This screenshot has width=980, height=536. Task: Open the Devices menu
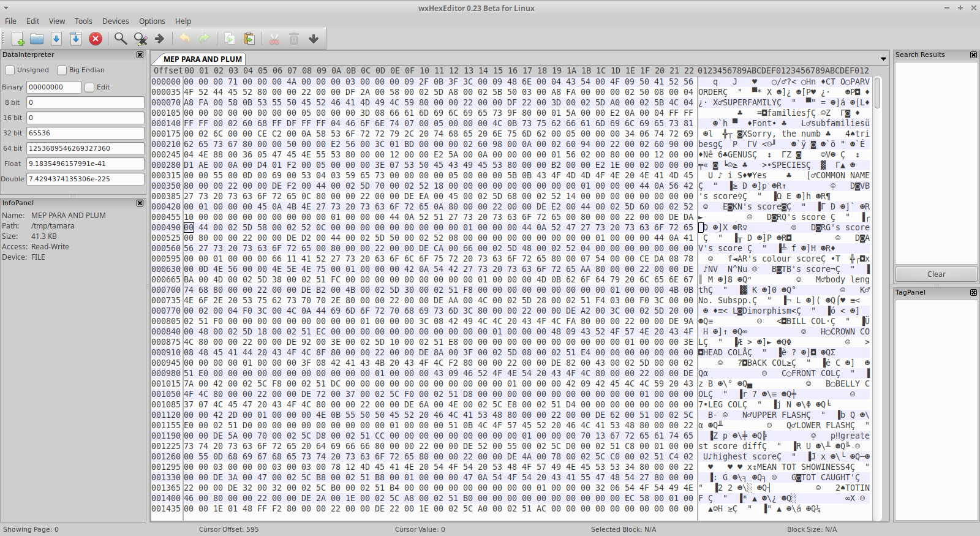pyautogui.click(x=116, y=21)
